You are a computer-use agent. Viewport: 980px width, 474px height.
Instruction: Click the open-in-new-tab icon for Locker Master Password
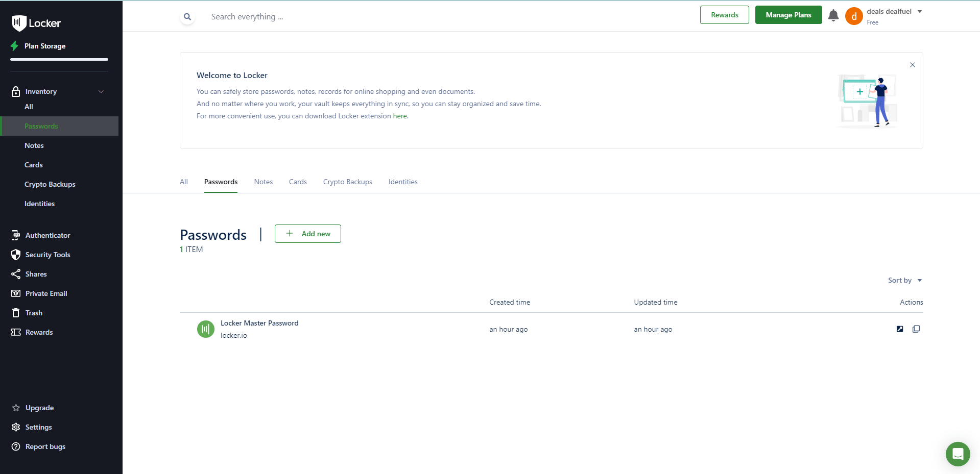pyautogui.click(x=899, y=329)
